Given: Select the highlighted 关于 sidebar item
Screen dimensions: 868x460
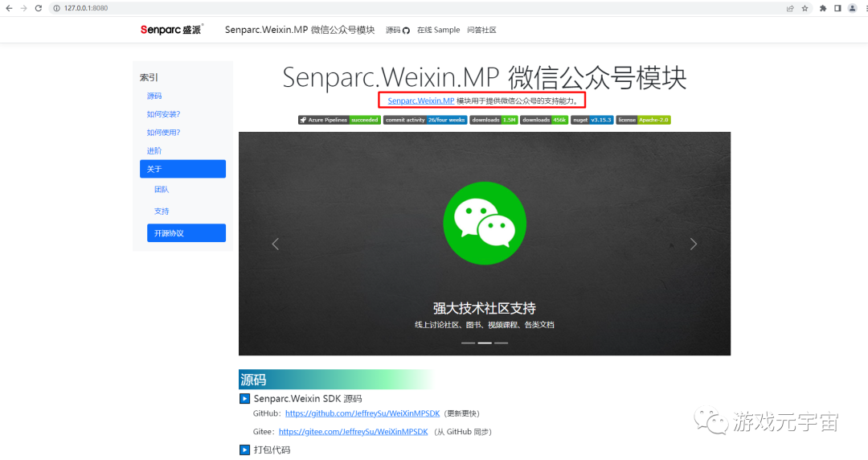Looking at the screenshot, I should click(x=182, y=169).
